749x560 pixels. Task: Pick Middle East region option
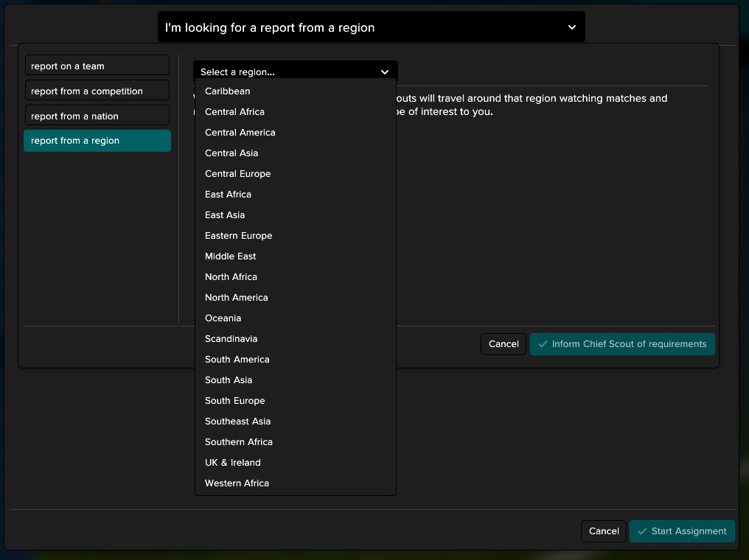[x=231, y=256]
